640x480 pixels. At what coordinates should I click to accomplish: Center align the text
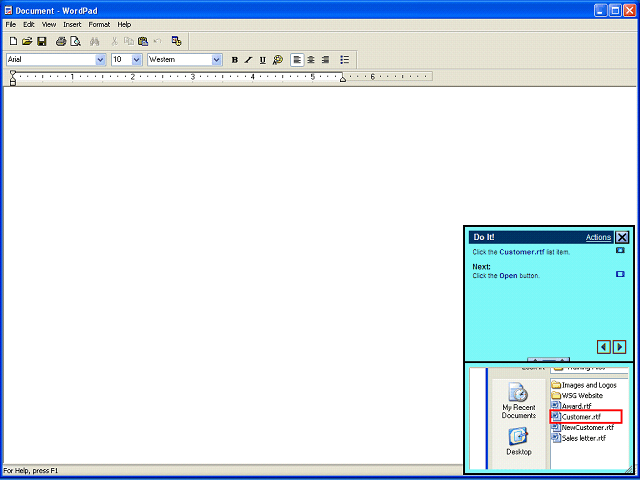click(311, 60)
